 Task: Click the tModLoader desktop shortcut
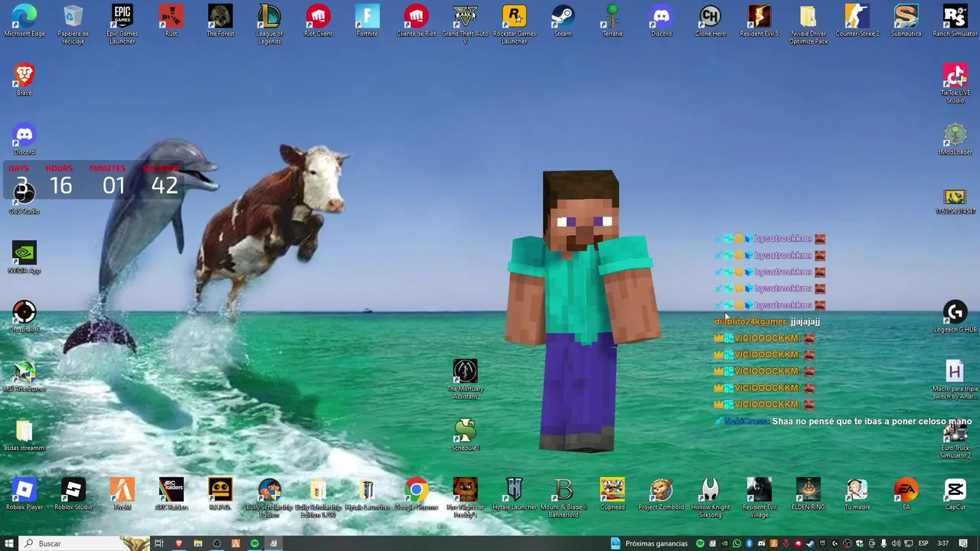pyautogui.click(x=955, y=140)
